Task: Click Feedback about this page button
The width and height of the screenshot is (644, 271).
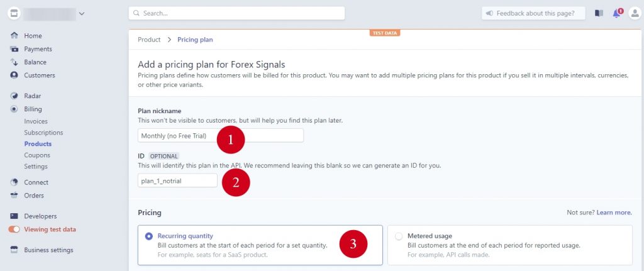Action: click(533, 13)
